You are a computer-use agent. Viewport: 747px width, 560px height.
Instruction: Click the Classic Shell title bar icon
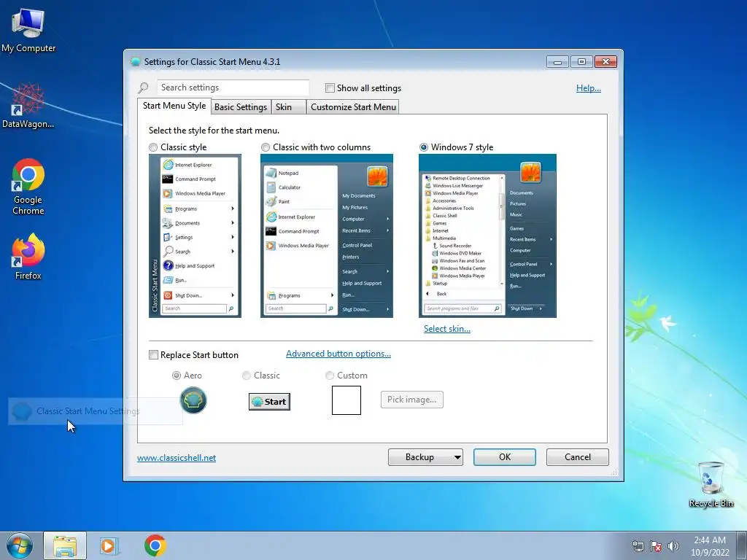[x=135, y=62]
